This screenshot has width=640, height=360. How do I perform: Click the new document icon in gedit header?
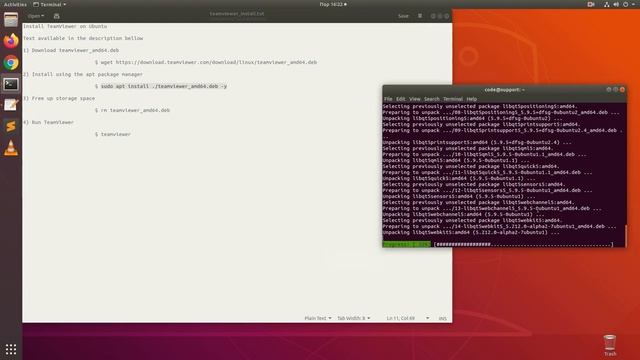(56, 16)
